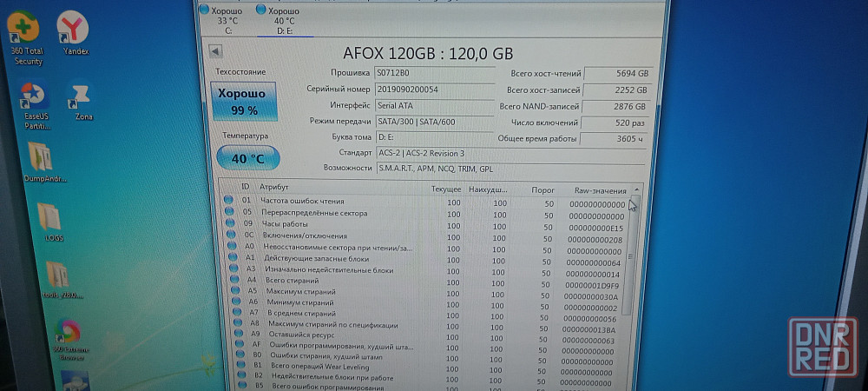Viewport: 868px width, 391px height.
Task: Click the Serial ATA interface field
Action: (x=435, y=105)
